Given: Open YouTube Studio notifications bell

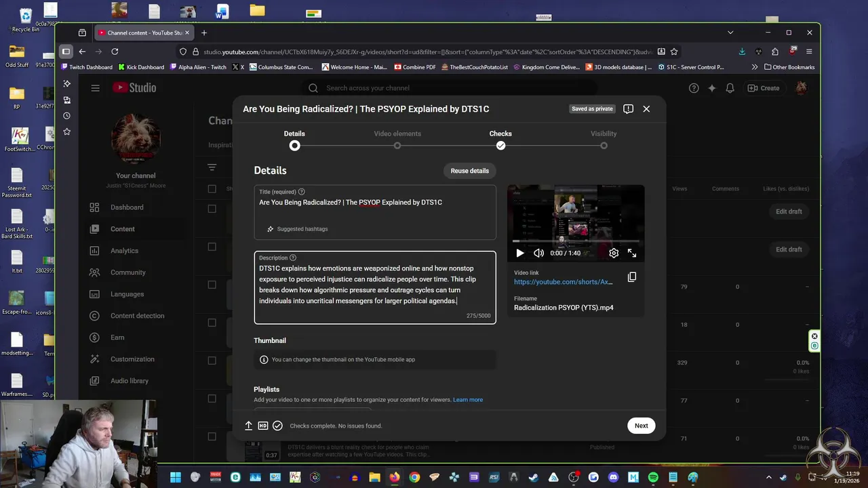Looking at the screenshot, I should pos(730,88).
